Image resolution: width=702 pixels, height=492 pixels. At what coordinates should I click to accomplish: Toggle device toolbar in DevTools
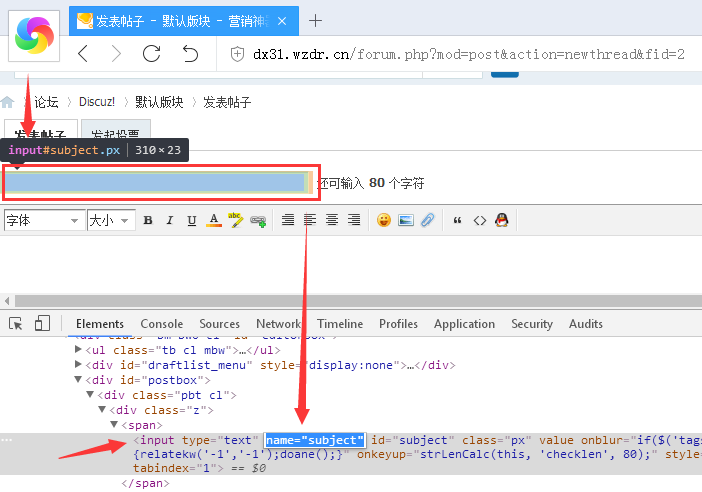[42, 323]
